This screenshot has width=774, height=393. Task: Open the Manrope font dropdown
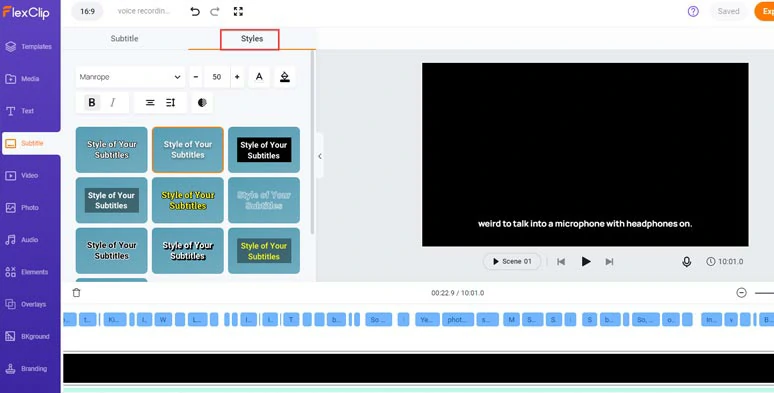tap(130, 77)
